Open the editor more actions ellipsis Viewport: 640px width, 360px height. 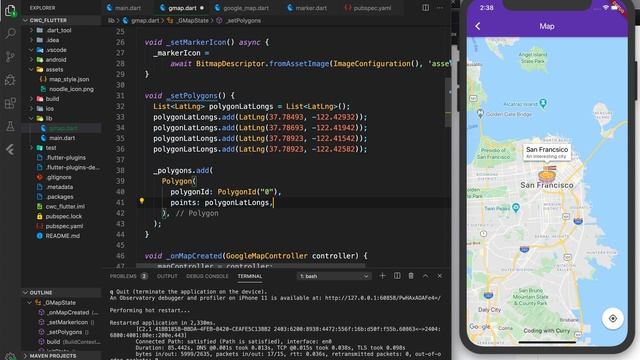[x=440, y=8]
